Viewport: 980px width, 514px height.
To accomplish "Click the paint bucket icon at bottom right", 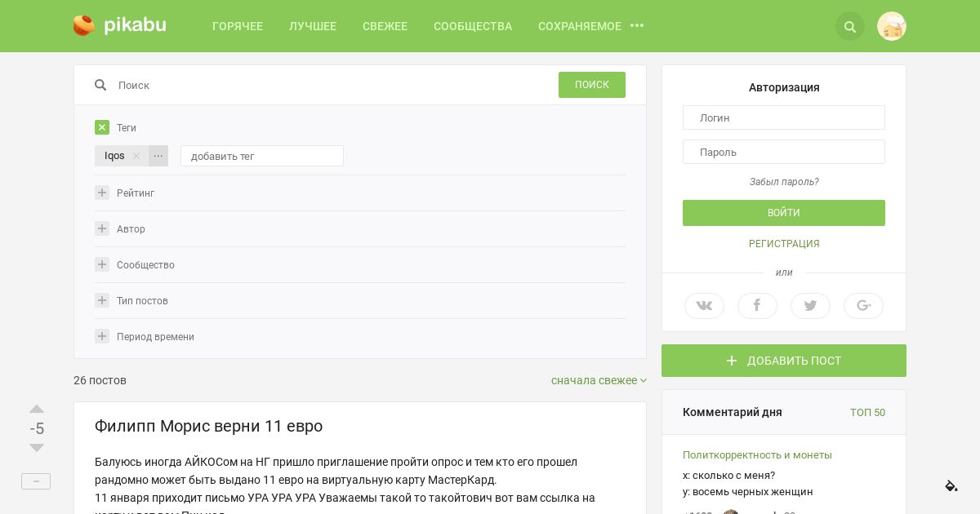I will point(951,486).
